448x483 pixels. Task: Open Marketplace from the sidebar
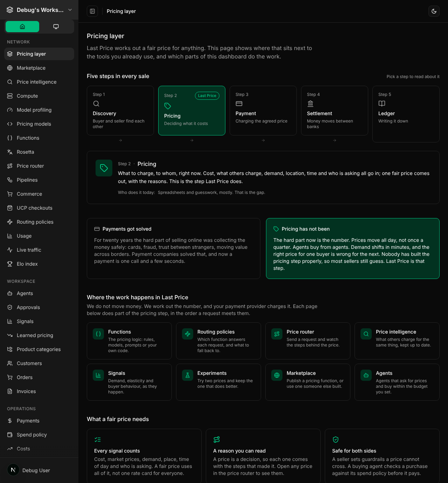click(39, 68)
